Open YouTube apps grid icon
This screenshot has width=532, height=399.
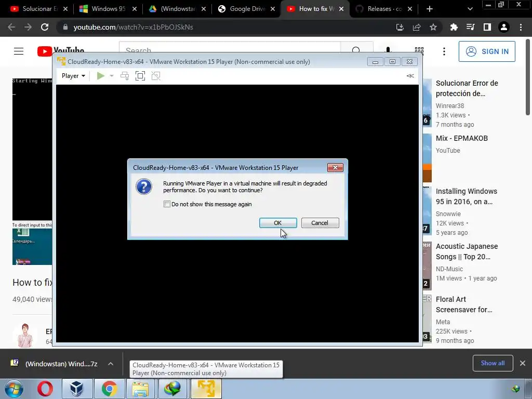pyautogui.click(x=419, y=50)
